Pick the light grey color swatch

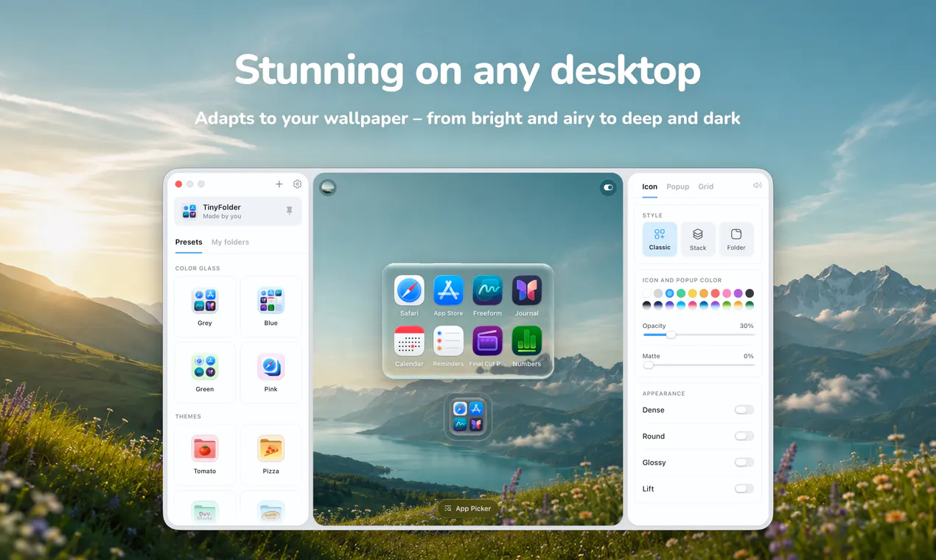658,293
